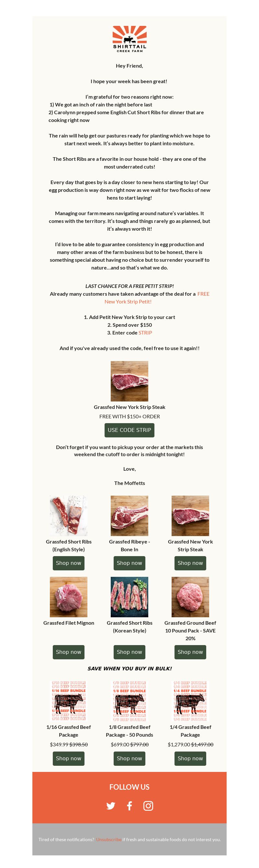Shop now for Grassfed Short Ribs English Style
This screenshot has height=868, width=259.
pyautogui.click(x=68, y=563)
